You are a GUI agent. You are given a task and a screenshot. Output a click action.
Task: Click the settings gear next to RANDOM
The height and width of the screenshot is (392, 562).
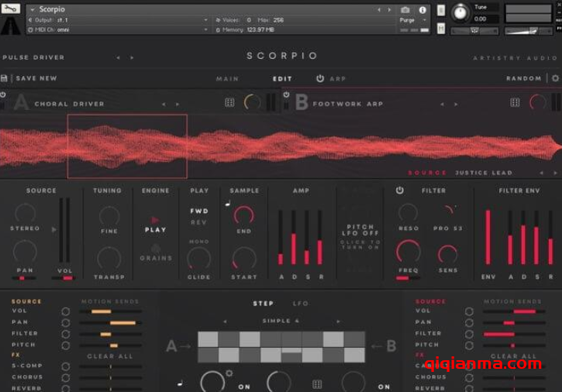554,79
